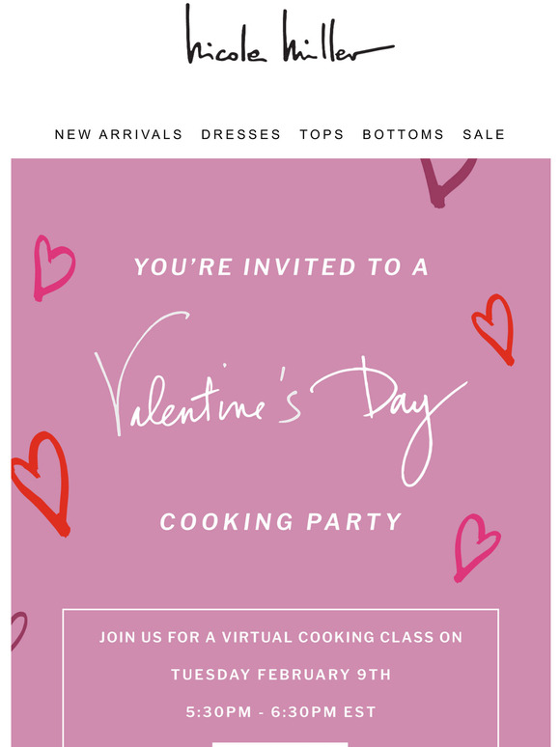Click the white button below the event time

pos(280,744)
